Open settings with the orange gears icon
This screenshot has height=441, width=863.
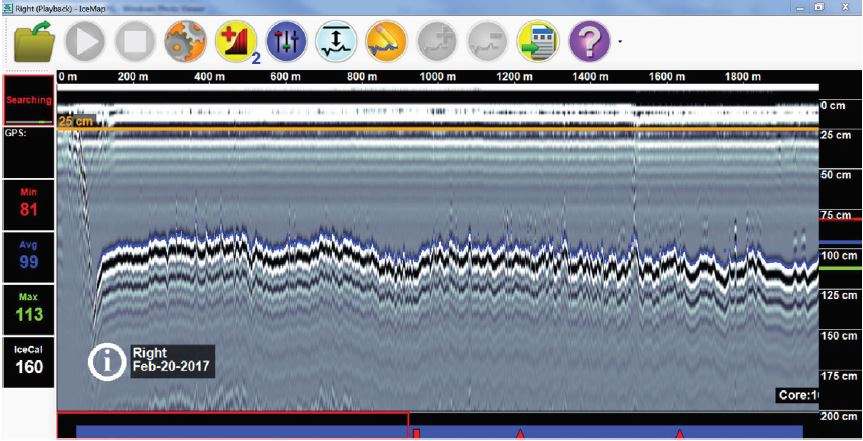pos(185,42)
